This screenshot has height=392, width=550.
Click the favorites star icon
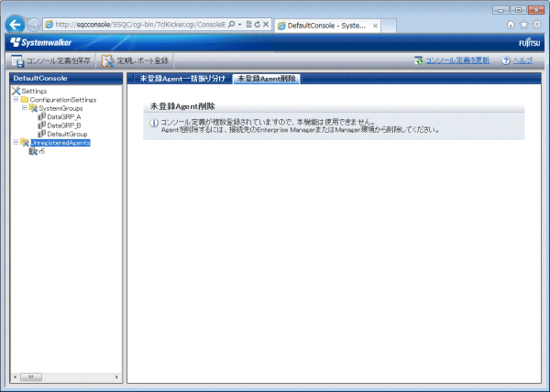tap(523, 25)
